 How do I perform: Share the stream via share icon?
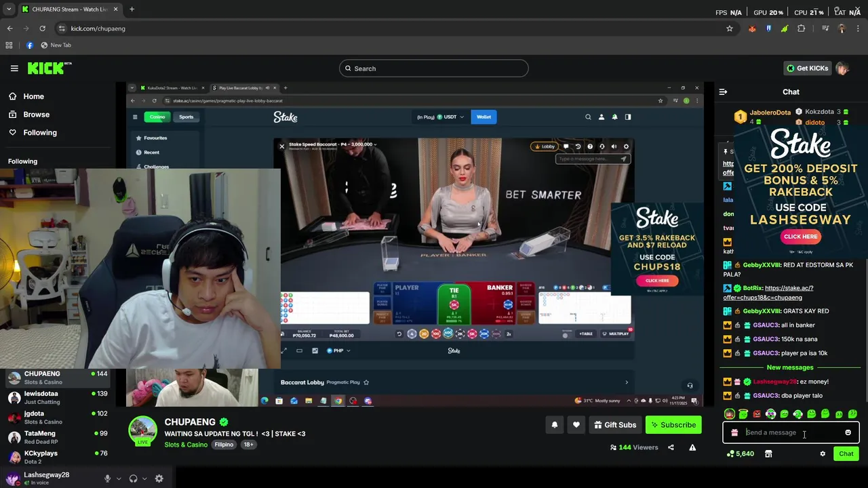point(671,447)
